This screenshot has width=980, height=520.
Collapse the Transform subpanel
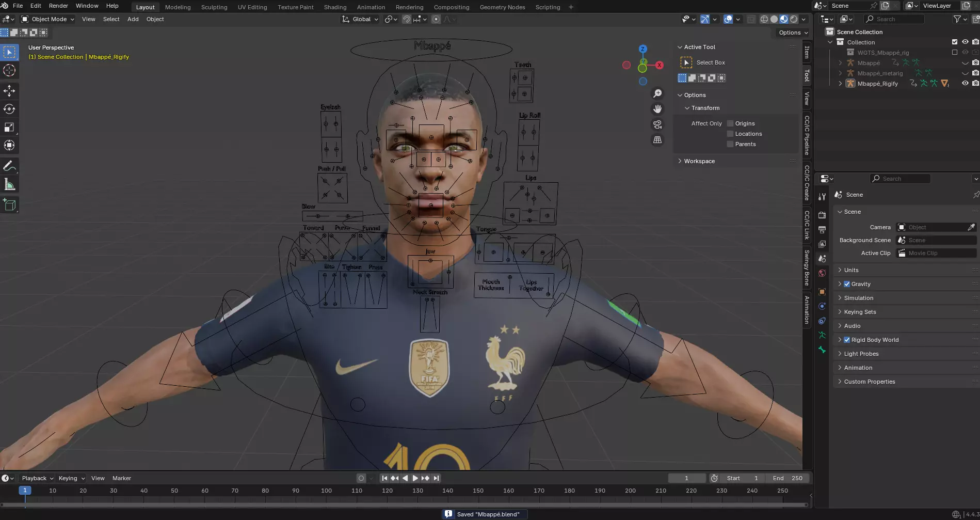pyautogui.click(x=705, y=108)
